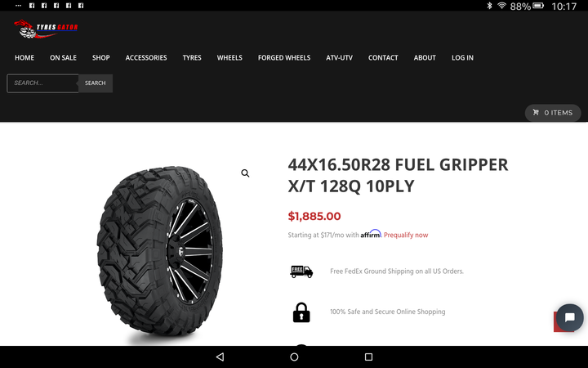
Task: Click the 0 ITEMS cart button
Action: coord(553,113)
